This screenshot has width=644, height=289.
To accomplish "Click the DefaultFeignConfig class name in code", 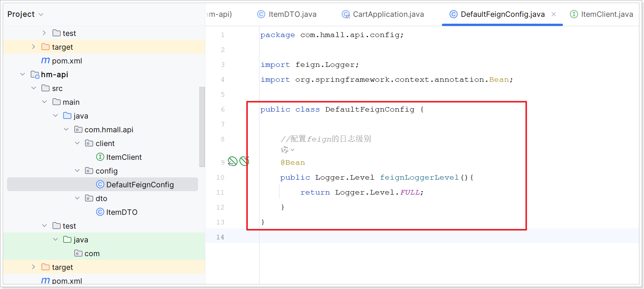I will [370, 109].
